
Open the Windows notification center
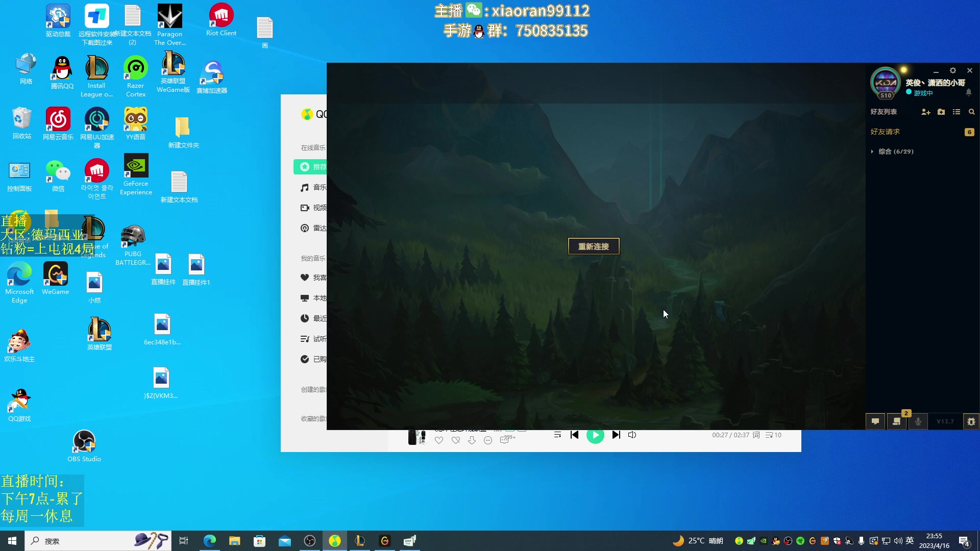[964, 541]
